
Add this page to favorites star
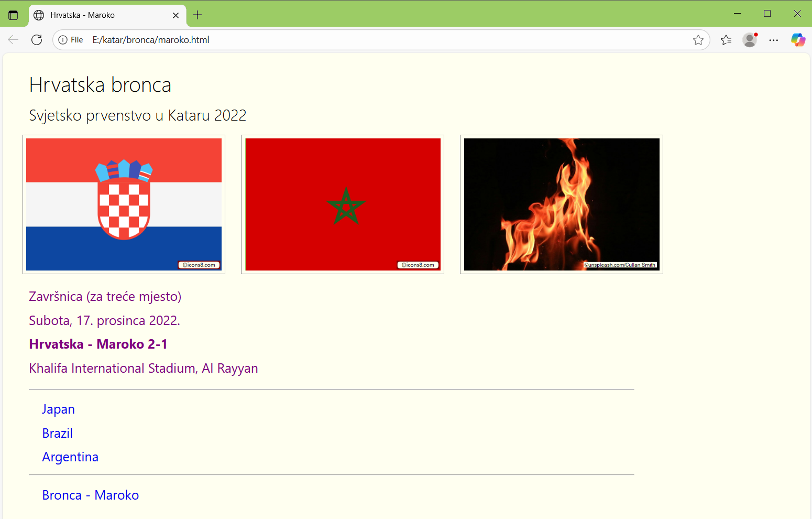tap(698, 40)
